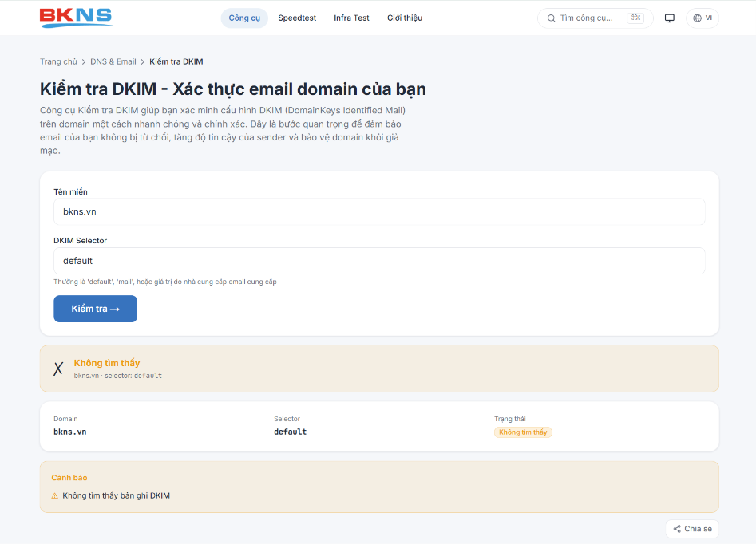Toggle the display theme monitor icon
The image size is (756, 544).
point(669,18)
